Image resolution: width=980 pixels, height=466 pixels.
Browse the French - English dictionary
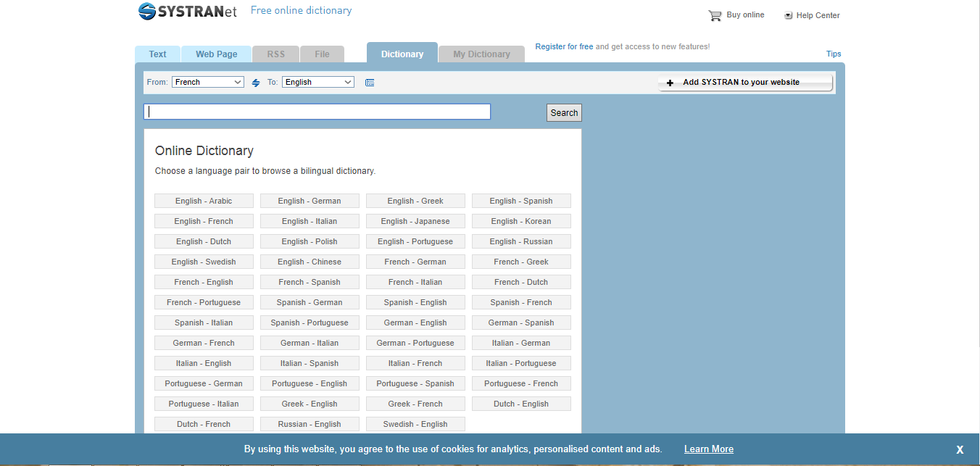pyautogui.click(x=204, y=282)
